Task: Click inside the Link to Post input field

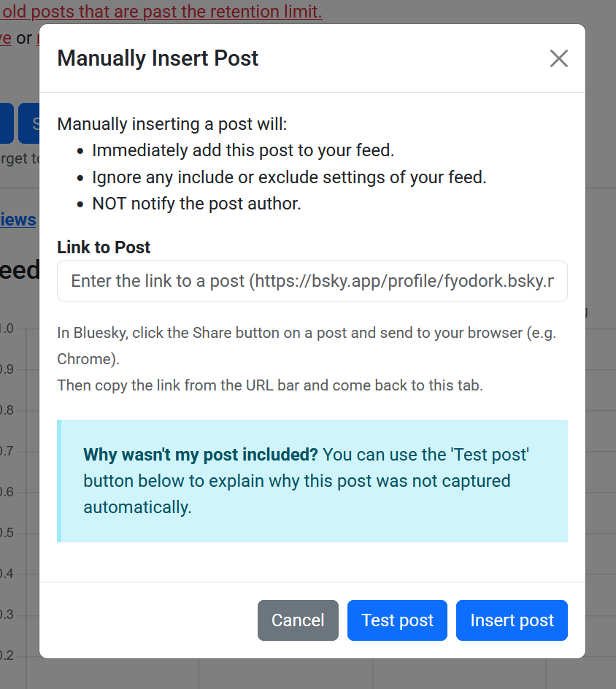Action: (312, 281)
